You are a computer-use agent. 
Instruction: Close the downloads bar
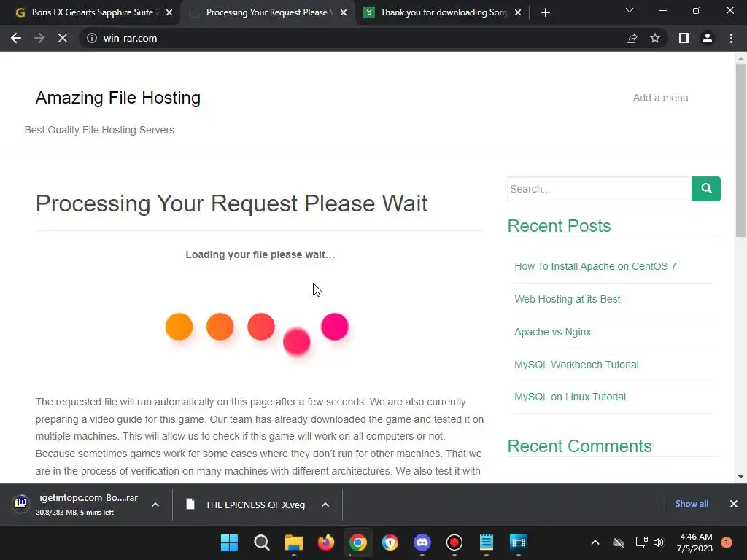pyautogui.click(x=734, y=504)
